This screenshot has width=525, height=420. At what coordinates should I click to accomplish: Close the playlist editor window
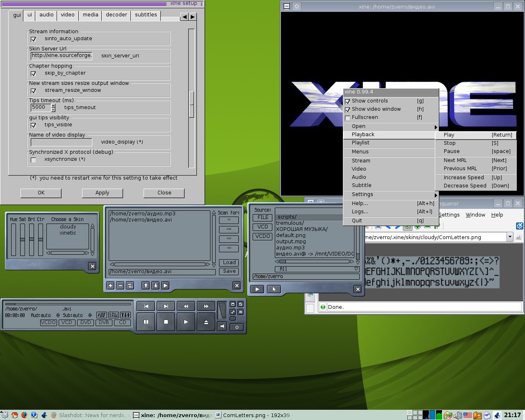tap(237, 285)
